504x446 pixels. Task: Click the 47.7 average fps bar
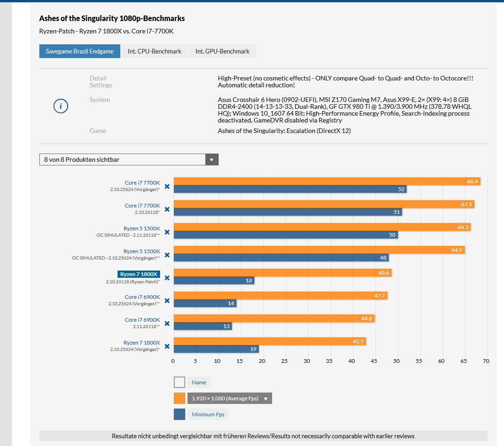(281, 295)
